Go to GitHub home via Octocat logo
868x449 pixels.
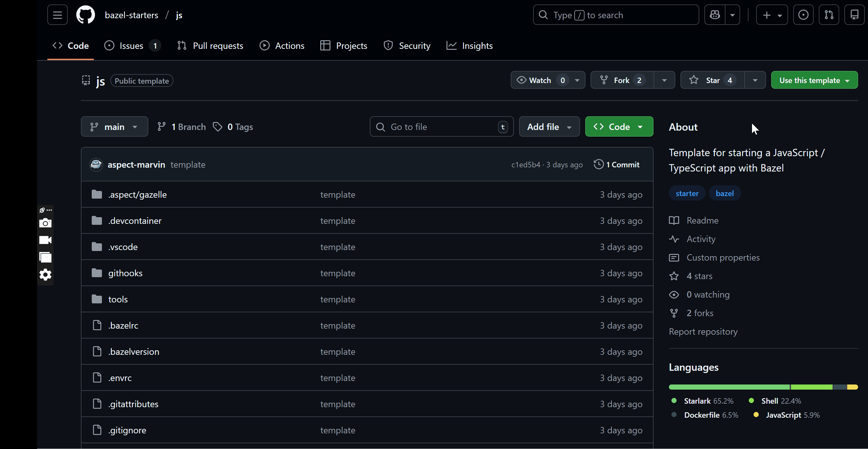tap(86, 15)
